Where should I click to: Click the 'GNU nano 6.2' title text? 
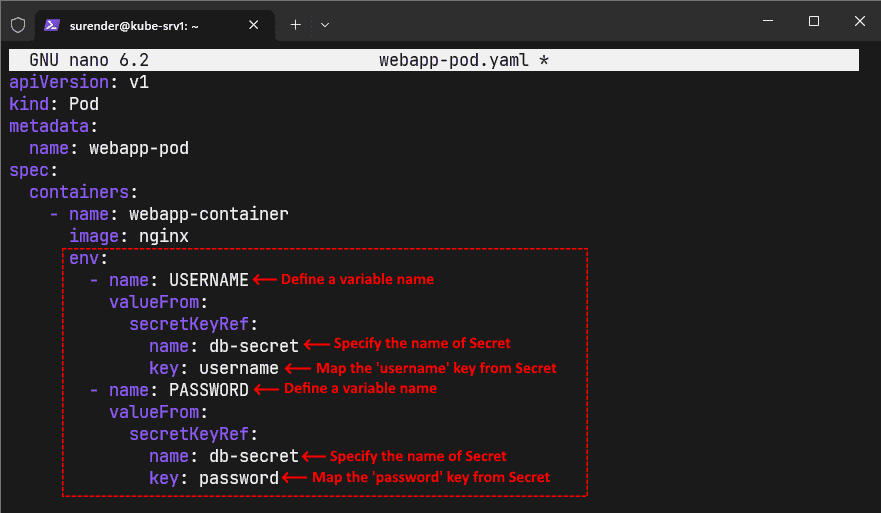[x=89, y=60]
